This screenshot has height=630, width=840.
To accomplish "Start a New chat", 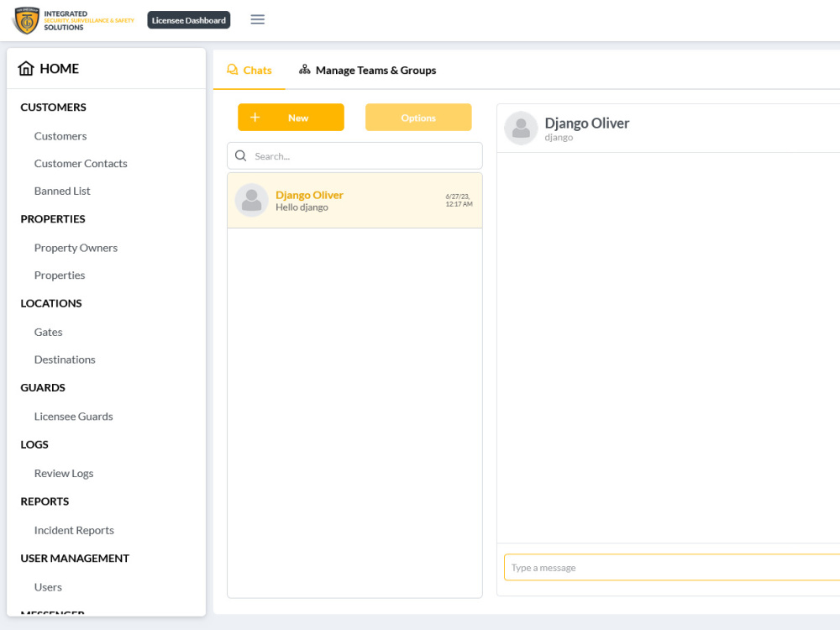I will 291,118.
